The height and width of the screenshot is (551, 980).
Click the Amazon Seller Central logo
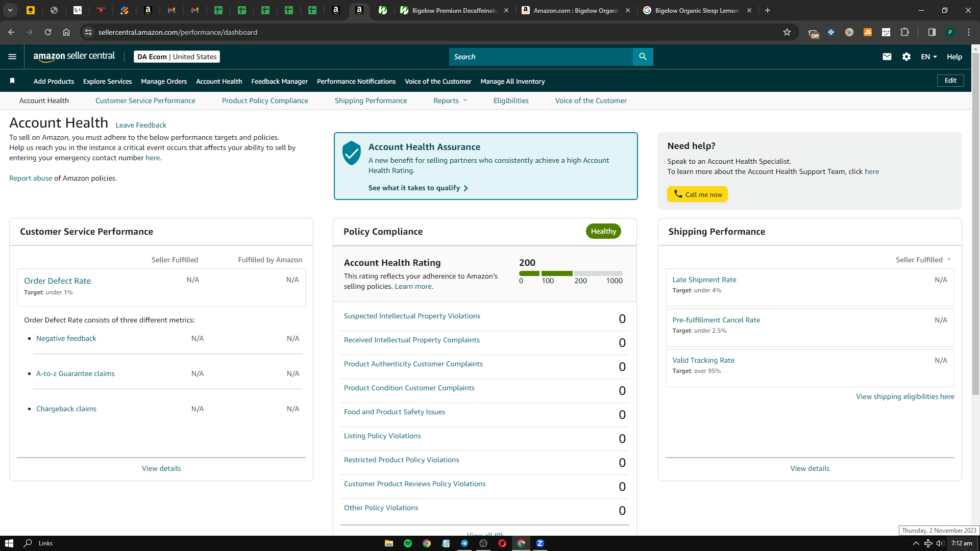coord(74,57)
